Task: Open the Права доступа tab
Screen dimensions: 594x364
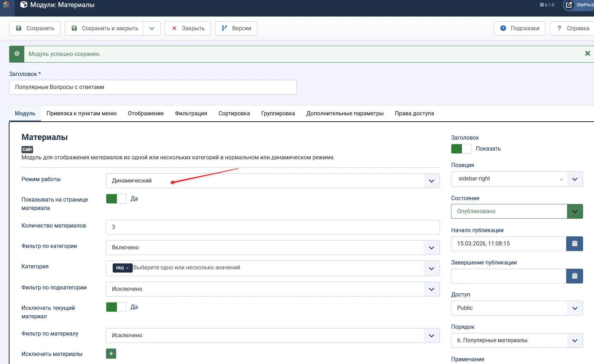Action: pyautogui.click(x=414, y=114)
